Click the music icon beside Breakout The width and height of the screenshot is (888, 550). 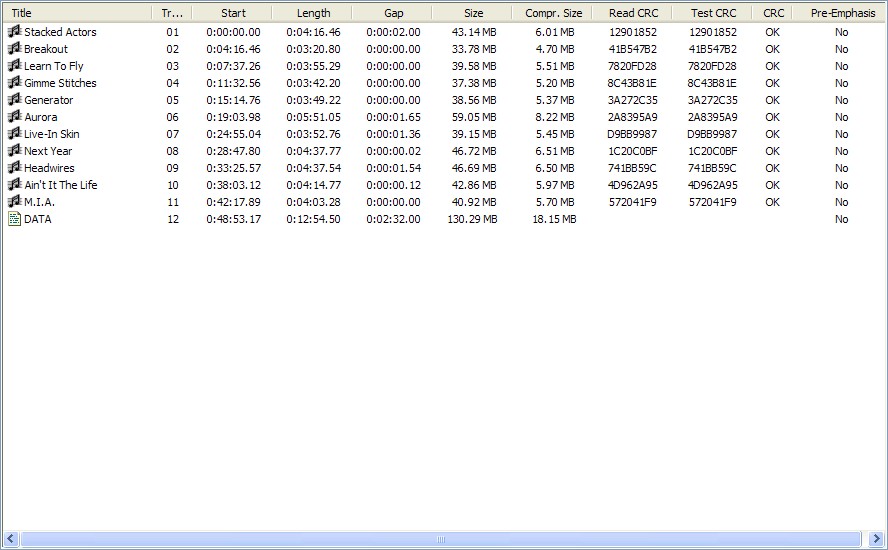pyautogui.click(x=15, y=49)
